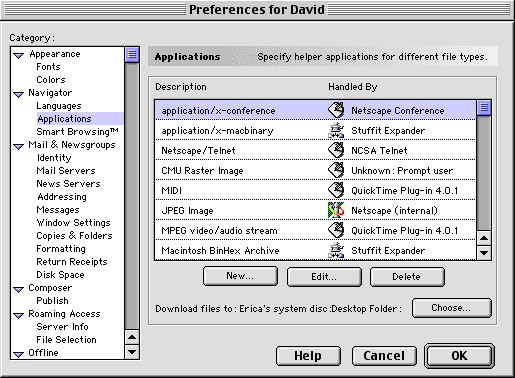Collapse the Roaming Access category
515x378 pixels.
pos(19,315)
